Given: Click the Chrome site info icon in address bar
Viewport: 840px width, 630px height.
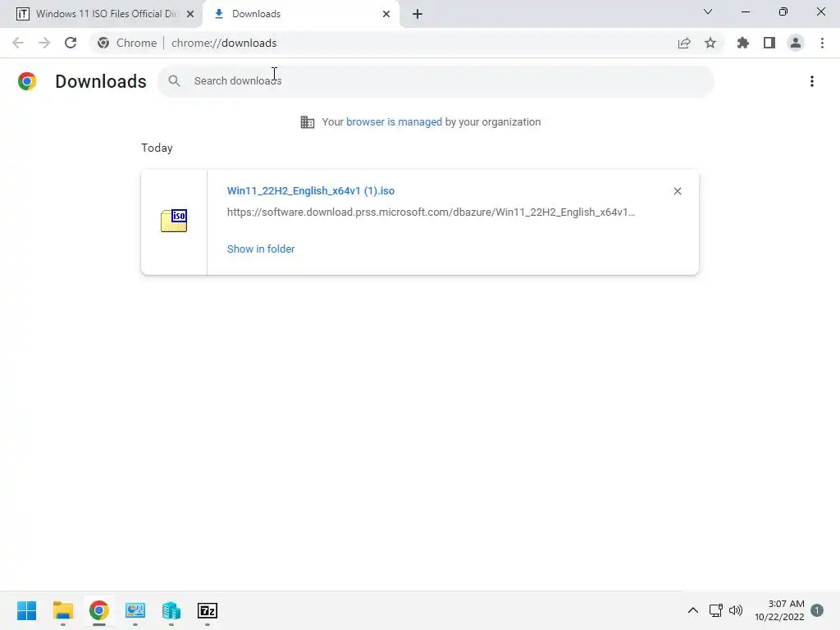Looking at the screenshot, I should (x=103, y=43).
